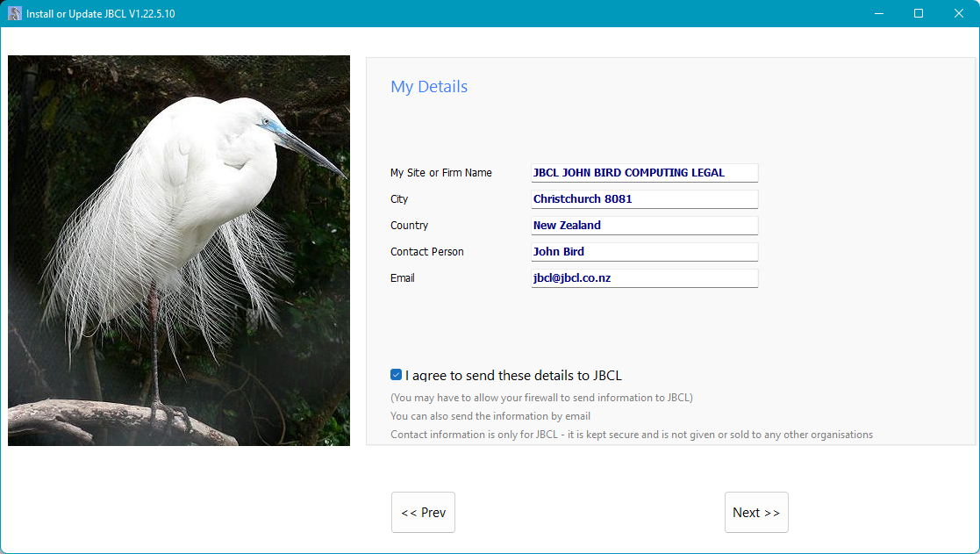The width and height of the screenshot is (980, 554).
Task: Maximize the installer window
Action: (x=919, y=13)
